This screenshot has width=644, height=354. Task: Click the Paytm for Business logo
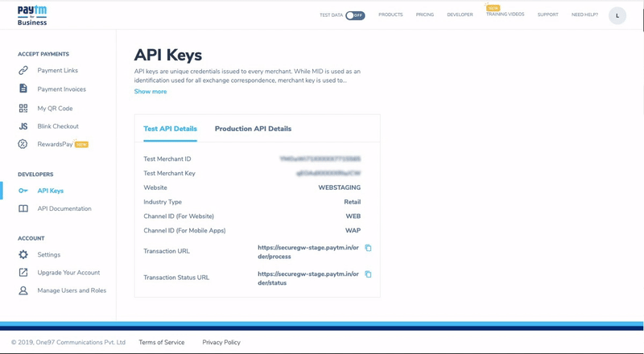pyautogui.click(x=32, y=15)
